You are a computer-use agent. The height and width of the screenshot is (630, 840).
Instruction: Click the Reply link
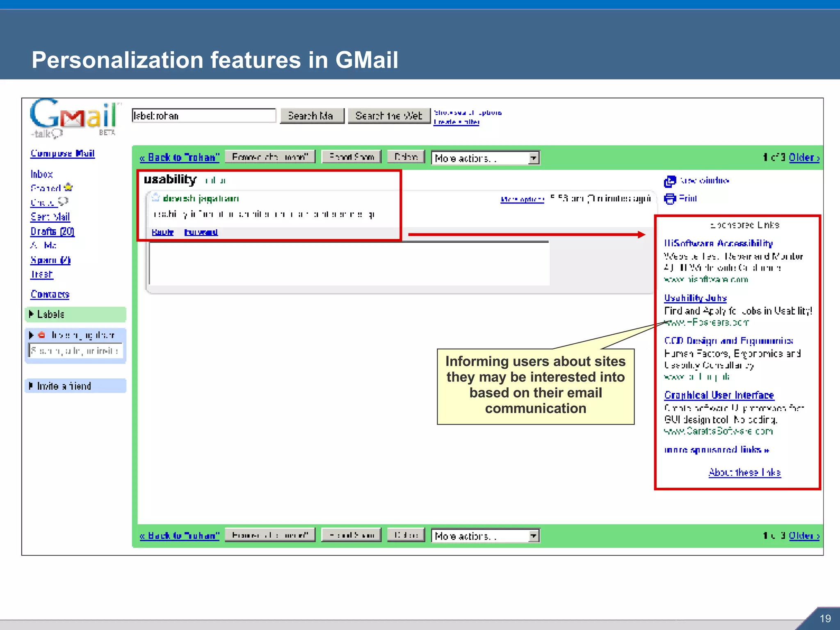(163, 232)
